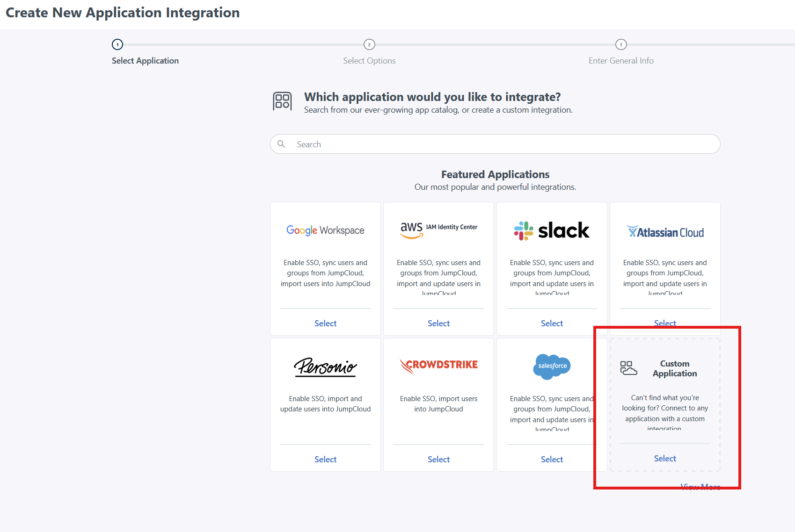795x532 pixels.
Task: Open View More applications
Action: click(x=700, y=486)
